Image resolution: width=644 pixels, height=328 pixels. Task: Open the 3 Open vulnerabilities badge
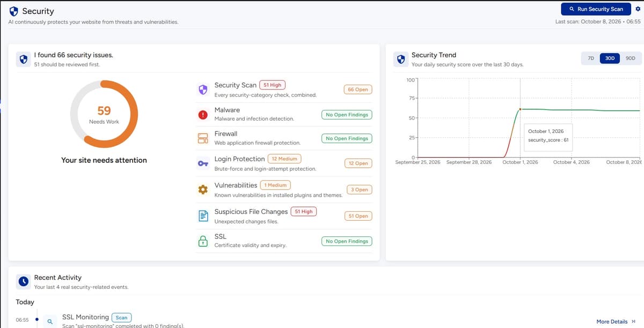pyautogui.click(x=359, y=190)
